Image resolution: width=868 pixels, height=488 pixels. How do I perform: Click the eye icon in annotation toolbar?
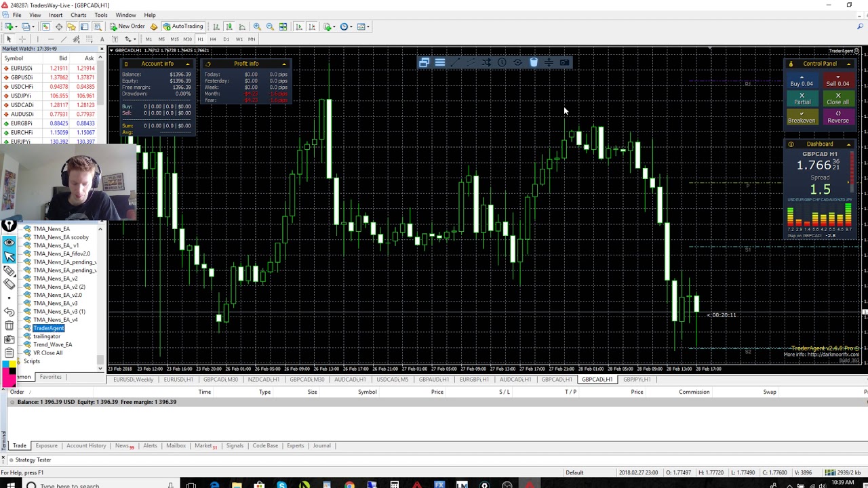click(x=9, y=241)
